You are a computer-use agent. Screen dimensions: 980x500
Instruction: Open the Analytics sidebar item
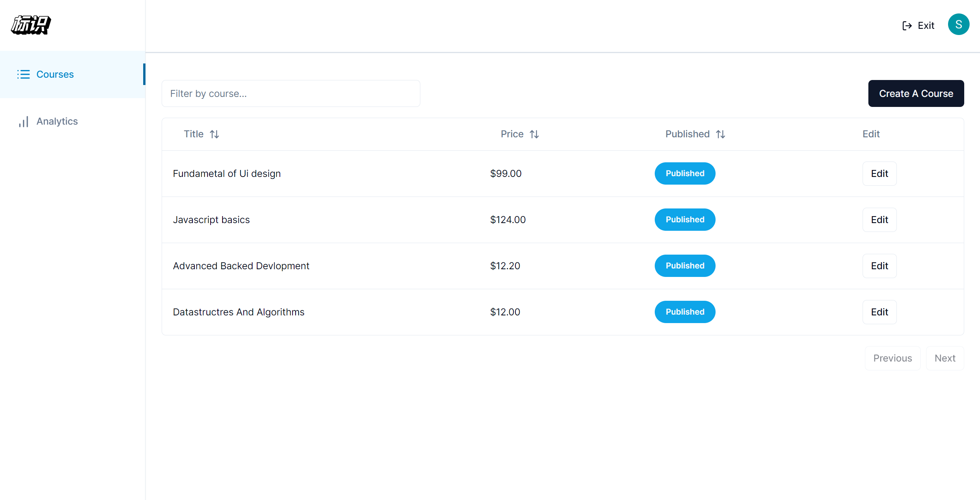[x=57, y=122]
